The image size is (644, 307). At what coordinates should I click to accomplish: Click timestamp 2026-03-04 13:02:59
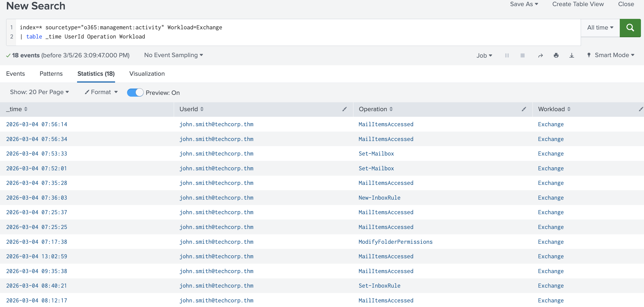(x=37, y=256)
